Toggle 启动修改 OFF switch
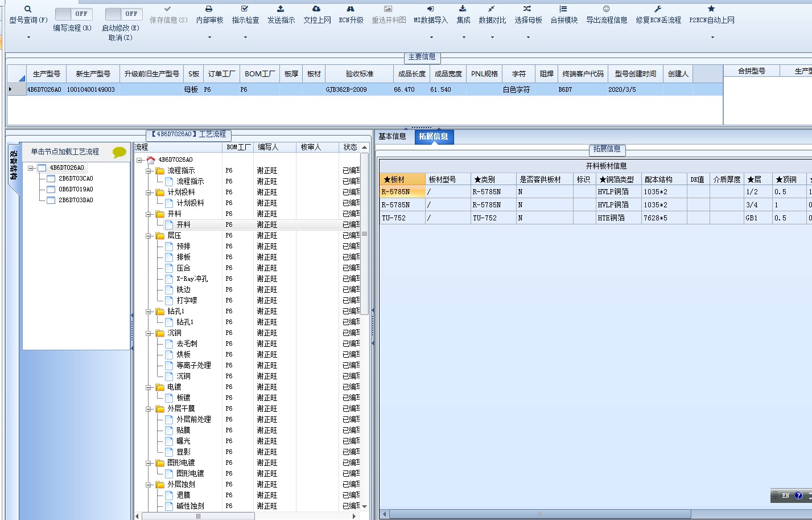This screenshot has height=520, width=812. [123, 14]
